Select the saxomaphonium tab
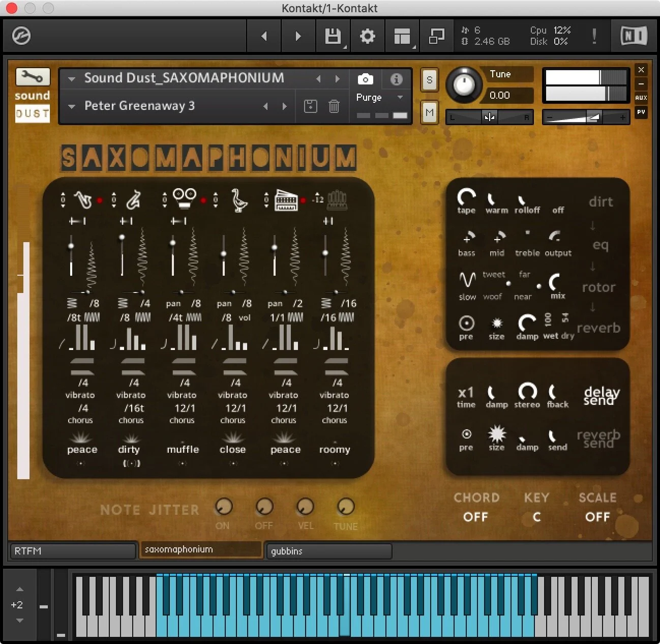This screenshot has height=644, width=660. pos(201,549)
